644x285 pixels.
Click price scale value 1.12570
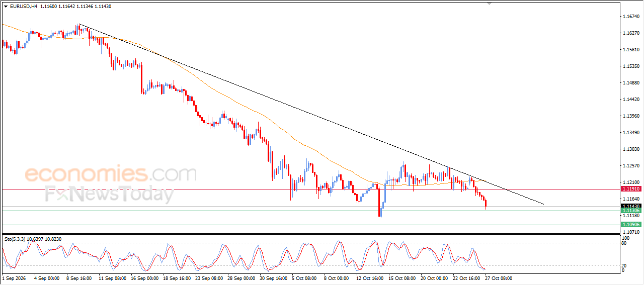point(631,166)
